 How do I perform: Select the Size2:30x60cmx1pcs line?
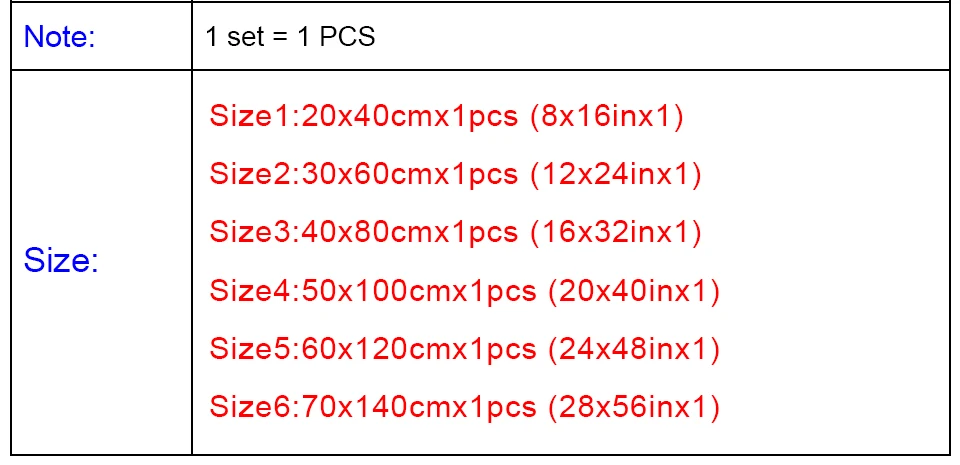tap(456, 174)
